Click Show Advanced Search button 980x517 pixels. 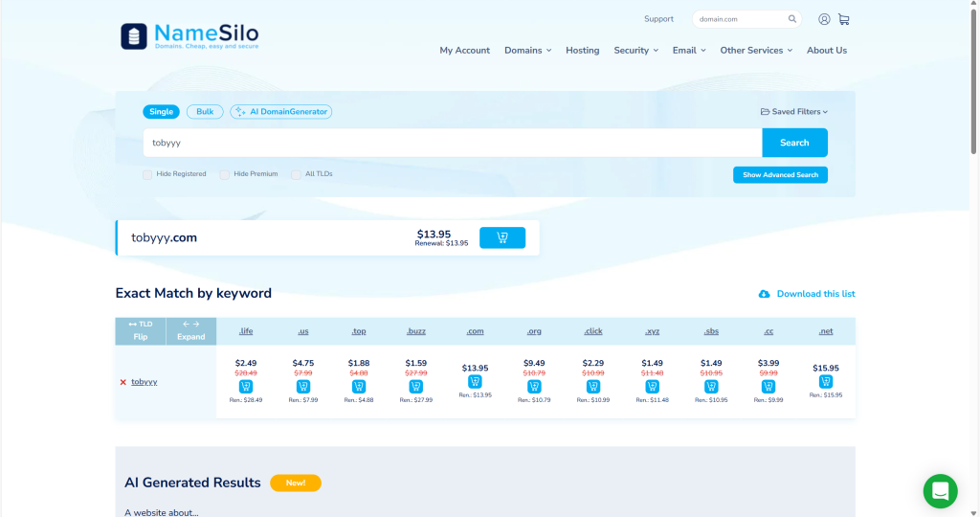coord(780,175)
